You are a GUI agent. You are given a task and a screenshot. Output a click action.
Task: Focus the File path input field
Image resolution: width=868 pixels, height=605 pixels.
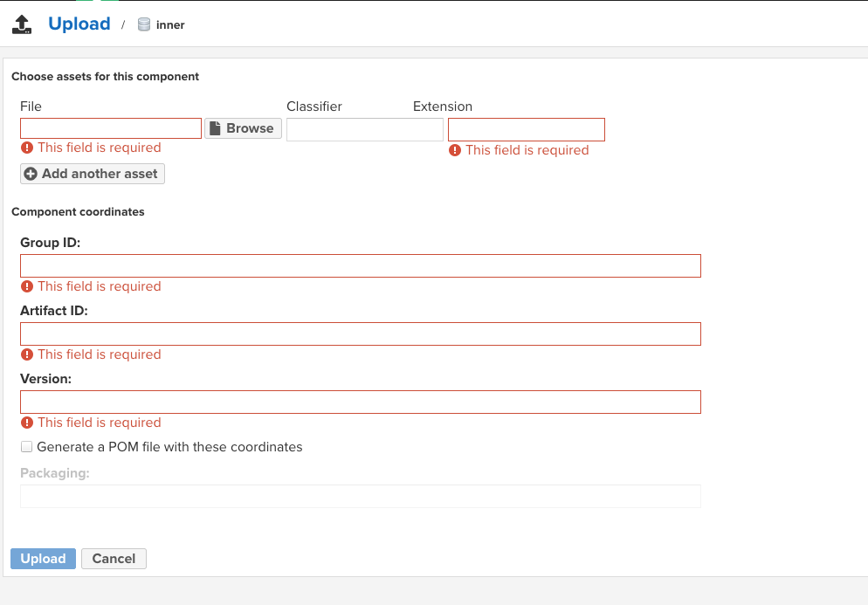click(x=111, y=128)
